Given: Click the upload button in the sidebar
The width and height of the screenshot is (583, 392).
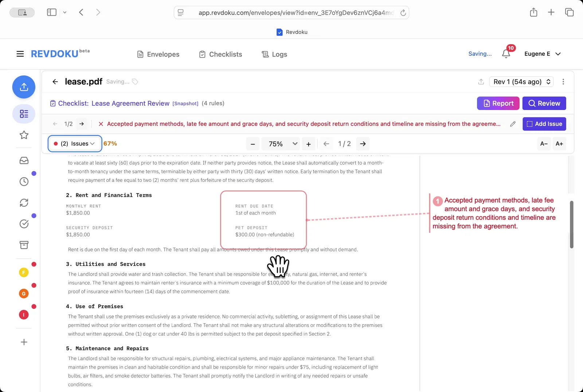Looking at the screenshot, I should pos(24,87).
